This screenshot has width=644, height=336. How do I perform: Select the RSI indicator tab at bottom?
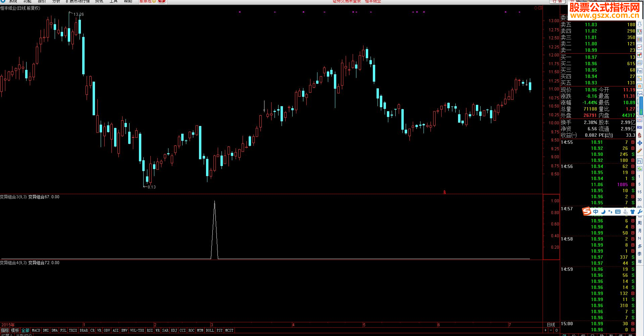(150, 331)
